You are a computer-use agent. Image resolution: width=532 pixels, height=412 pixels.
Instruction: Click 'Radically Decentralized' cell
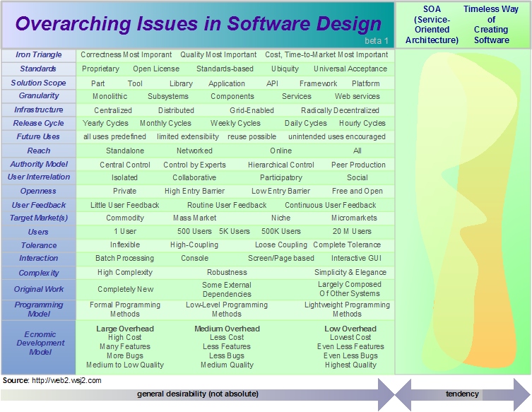[x=340, y=110]
